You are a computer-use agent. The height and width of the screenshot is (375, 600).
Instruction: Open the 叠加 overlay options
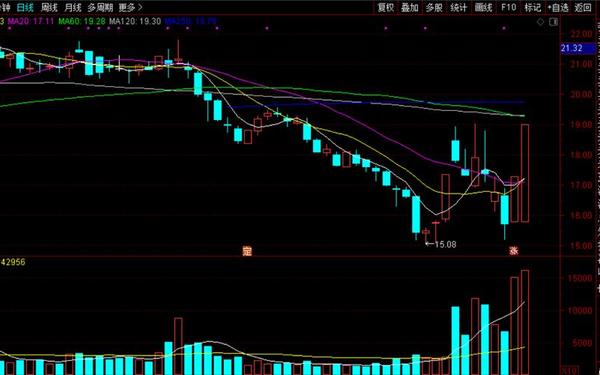409,7
